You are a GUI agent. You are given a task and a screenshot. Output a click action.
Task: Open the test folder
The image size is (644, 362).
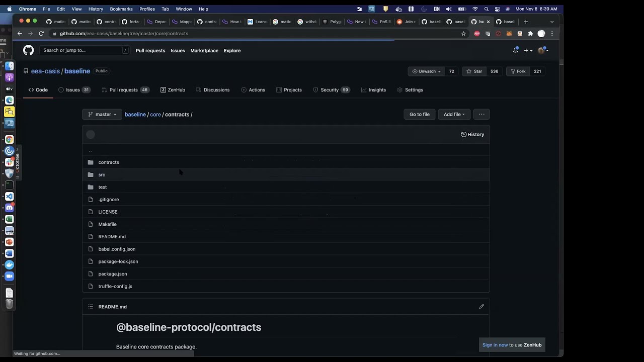(x=102, y=187)
